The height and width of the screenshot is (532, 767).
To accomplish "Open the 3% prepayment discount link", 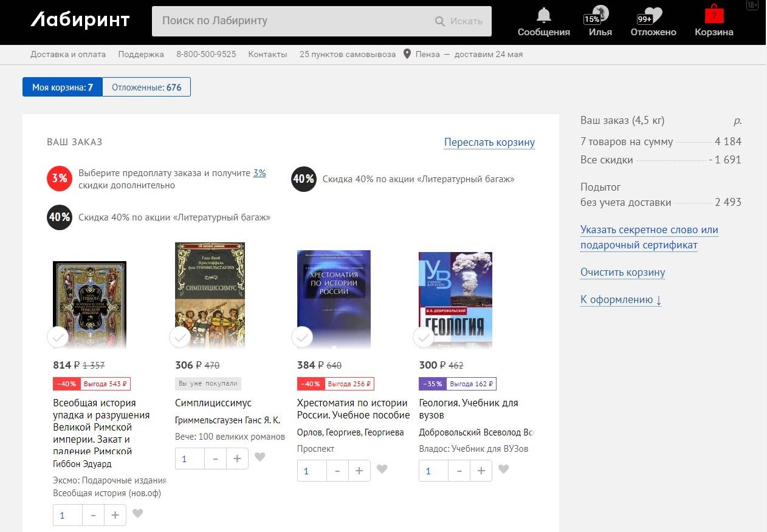I will (260, 173).
